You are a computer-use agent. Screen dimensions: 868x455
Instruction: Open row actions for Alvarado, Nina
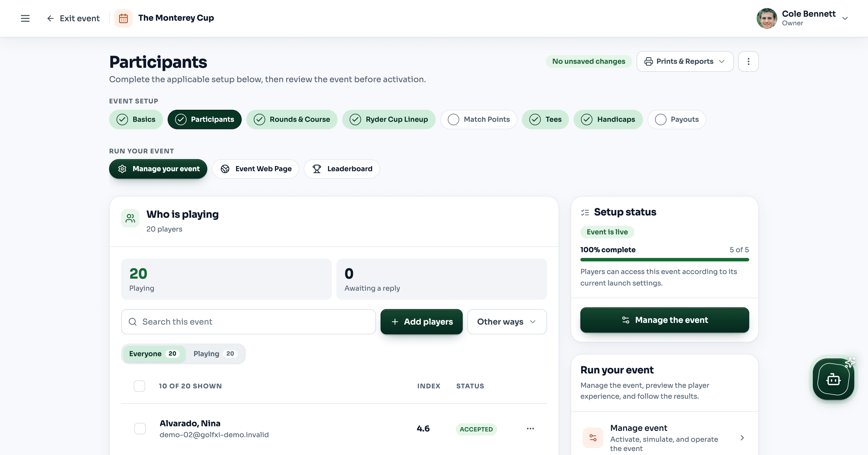pos(530,429)
